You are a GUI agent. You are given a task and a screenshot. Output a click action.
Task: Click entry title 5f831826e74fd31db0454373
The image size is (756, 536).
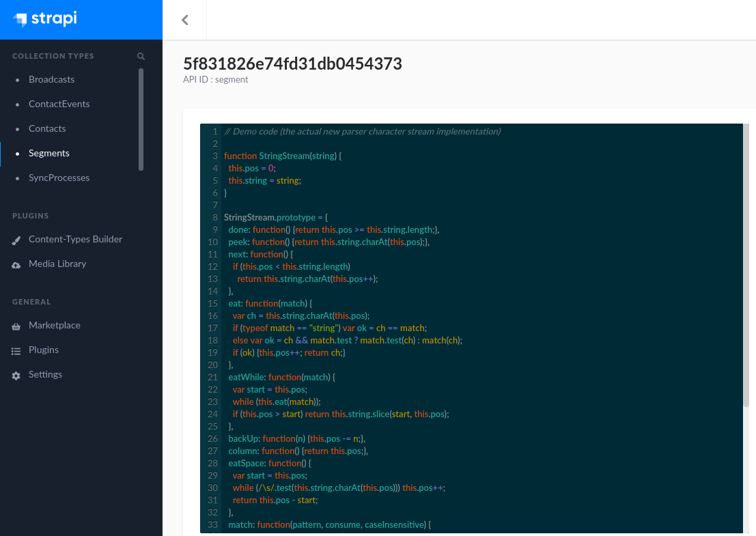(292, 64)
